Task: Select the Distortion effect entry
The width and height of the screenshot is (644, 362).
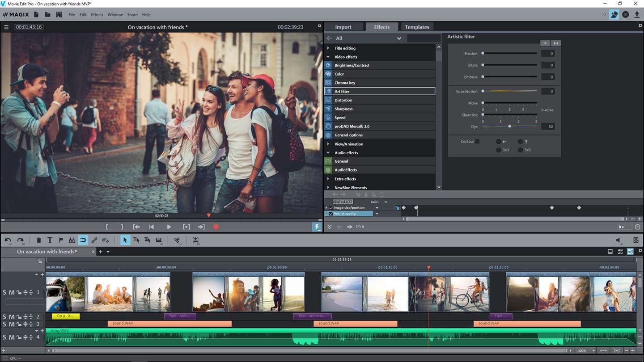Action: click(343, 100)
